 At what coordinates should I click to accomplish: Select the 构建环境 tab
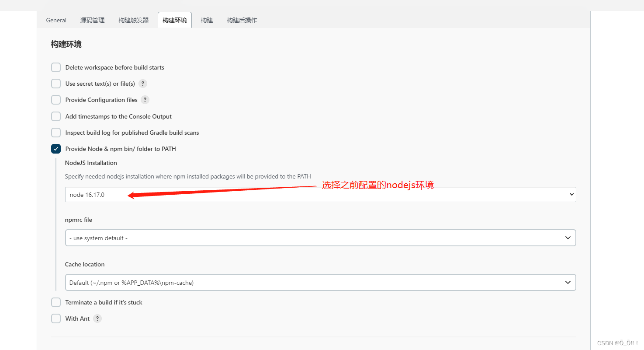(x=175, y=20)
